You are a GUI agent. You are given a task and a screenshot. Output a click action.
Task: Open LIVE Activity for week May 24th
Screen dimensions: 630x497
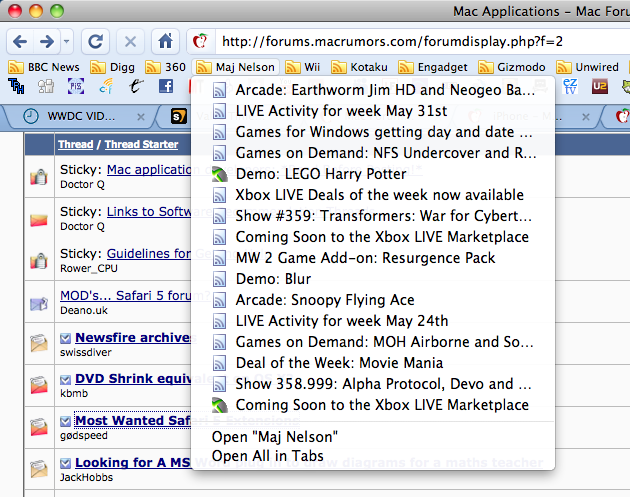click(x=374, y=321)
